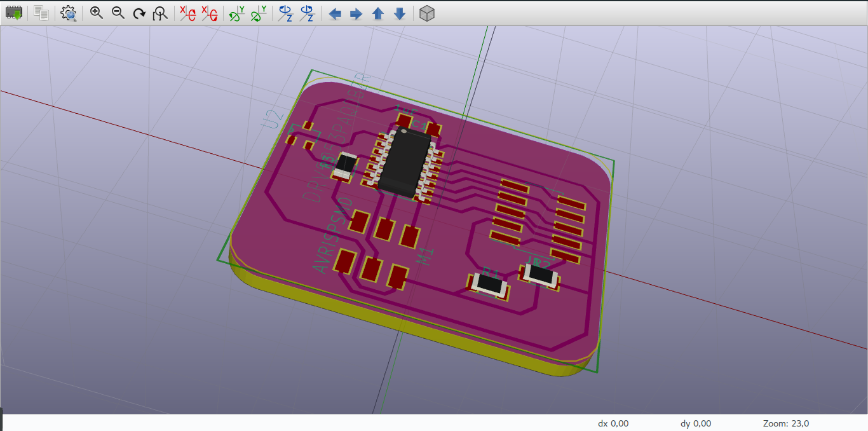
Task: Move the board view down
Action: 399,13
